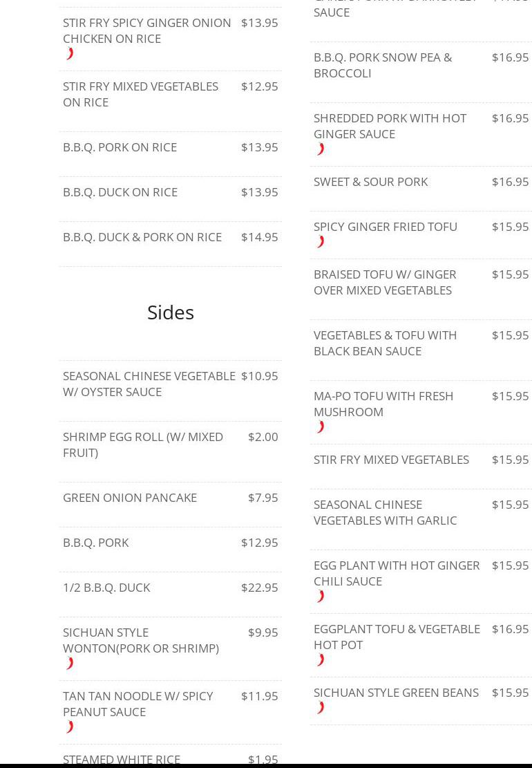Click the spicy chili icon under Stir Fry Spicy Ginger Onion Chicken

tap(70, 54)
